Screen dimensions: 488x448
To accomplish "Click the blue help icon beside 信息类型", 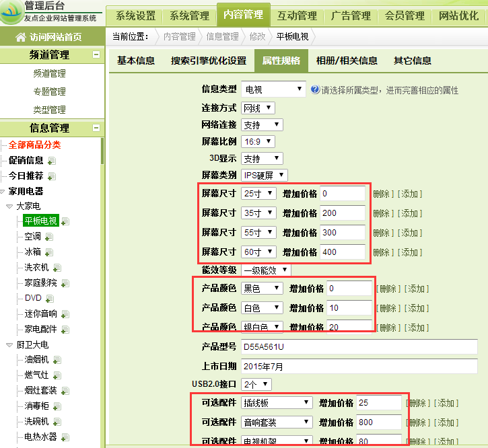I will point(315,89).
